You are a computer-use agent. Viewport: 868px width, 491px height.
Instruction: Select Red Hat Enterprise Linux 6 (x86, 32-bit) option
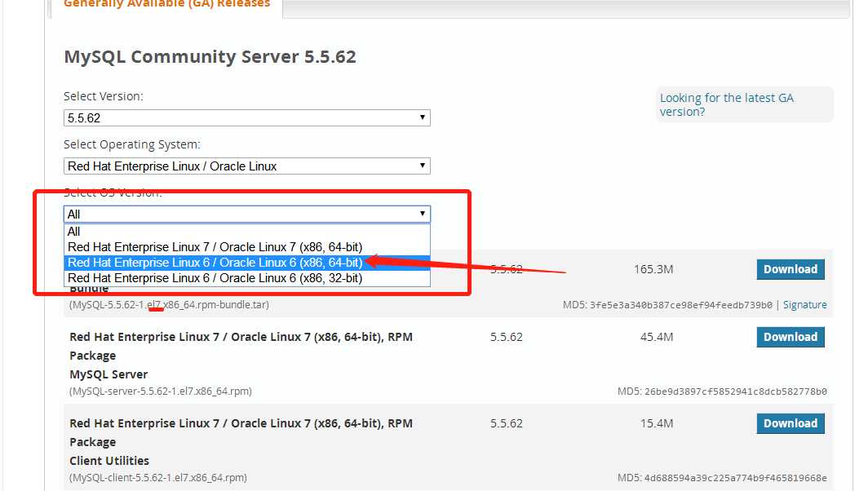pos(247,278)
